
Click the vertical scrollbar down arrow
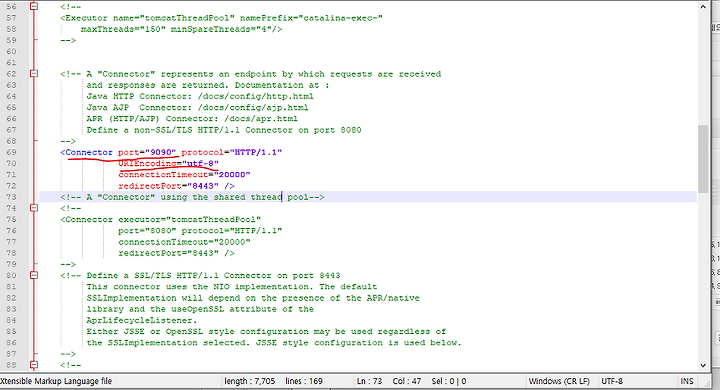703,365
